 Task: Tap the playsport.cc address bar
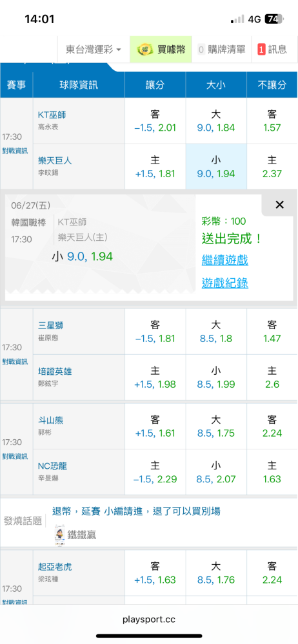click(x=149, y=620)
